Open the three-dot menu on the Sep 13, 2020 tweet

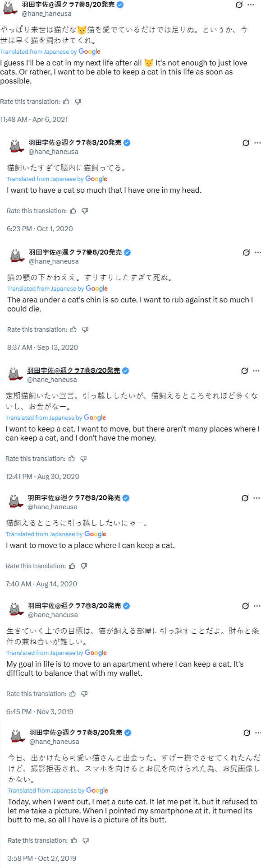tap(258, 252)
